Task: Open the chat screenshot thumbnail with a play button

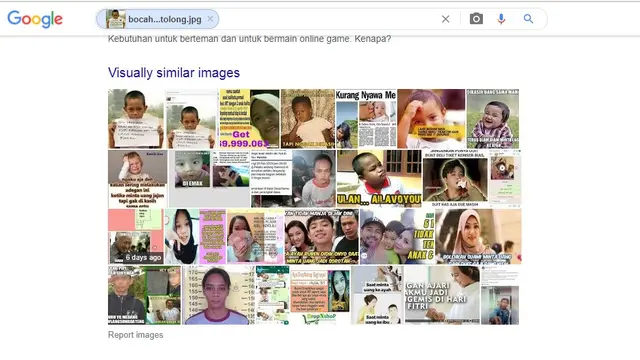Action: click(505, 178)
